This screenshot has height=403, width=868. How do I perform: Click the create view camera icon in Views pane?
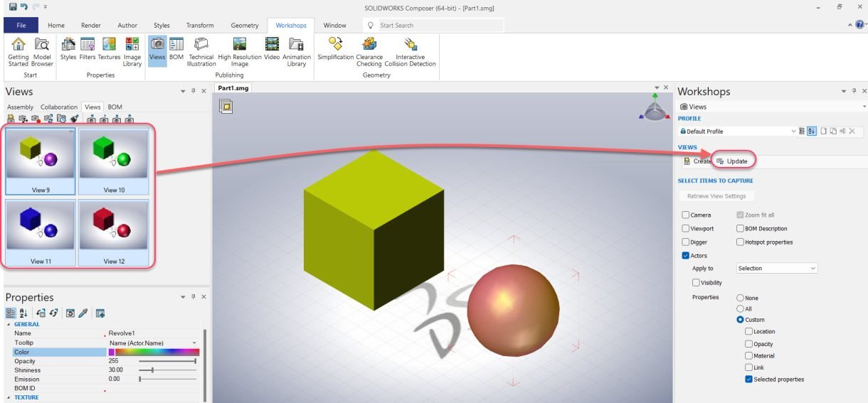pos(11,118)
